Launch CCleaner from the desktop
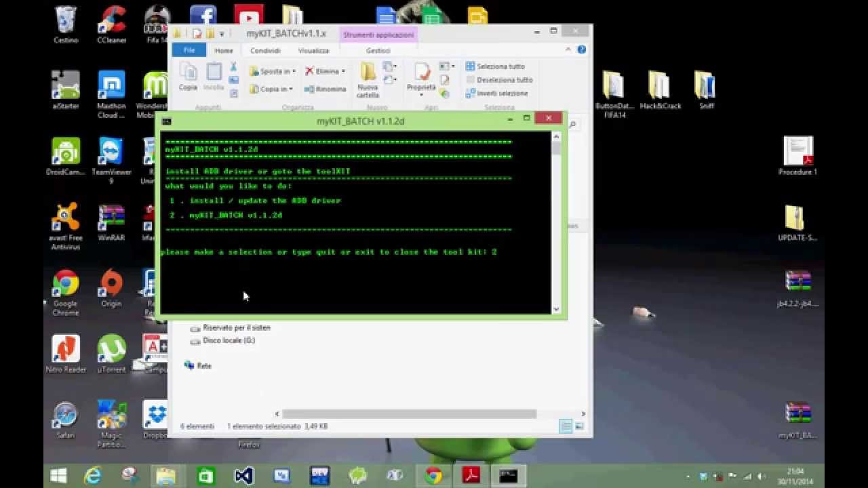The image size is (868, 488). pos(111,24)
